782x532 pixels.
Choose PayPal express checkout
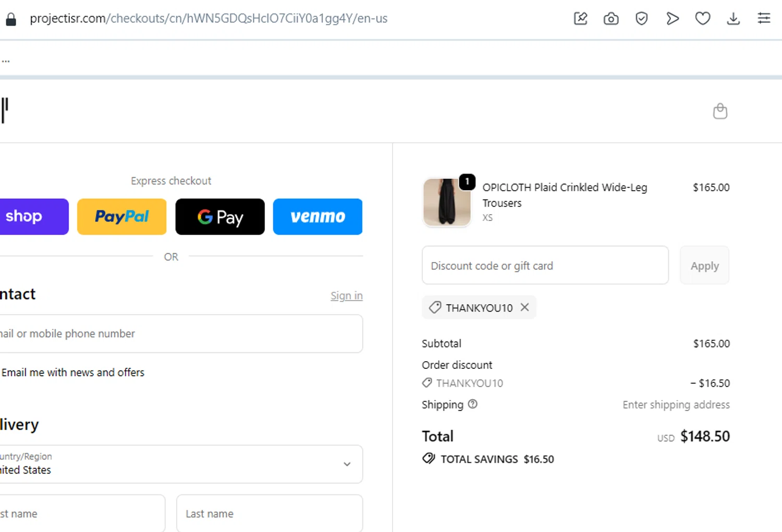(x=122, y=217)
